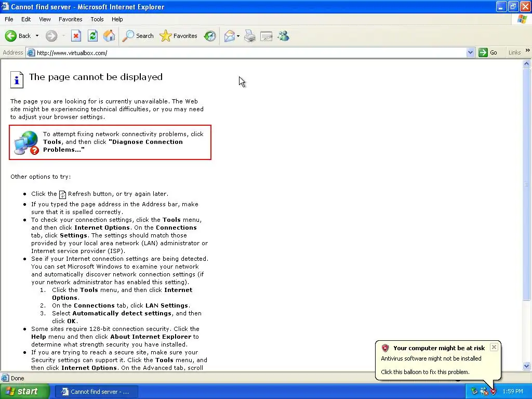Screen dimensions: 532x399
Task: Click "The page cannot be displayed" heading
Action: click(96, 77)
